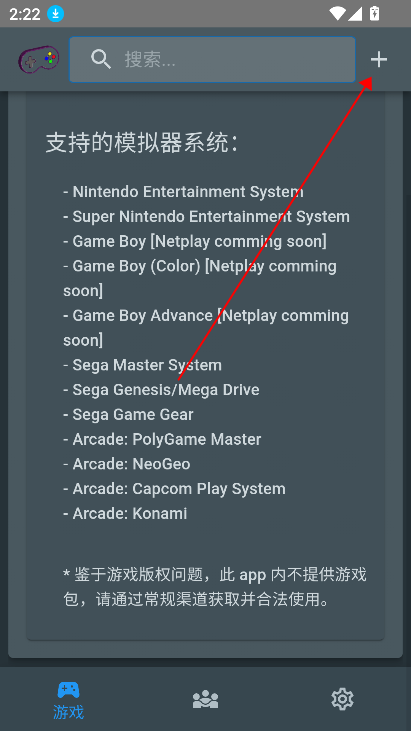Click the copyright notice about game packages
Viewport: 411px width, 731px height.
(x=215, y=587)
